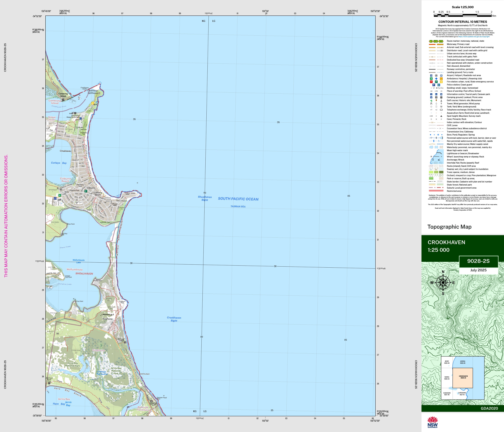Image resolution: width=504 pixels, height=432 pixels.
Task: Click the yellow State Emergency Service marker near the lighthouse
Action: click(93, 103)
